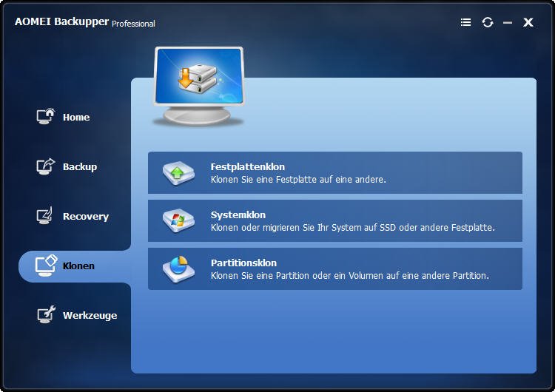Open the Recovery tab label

86,216
